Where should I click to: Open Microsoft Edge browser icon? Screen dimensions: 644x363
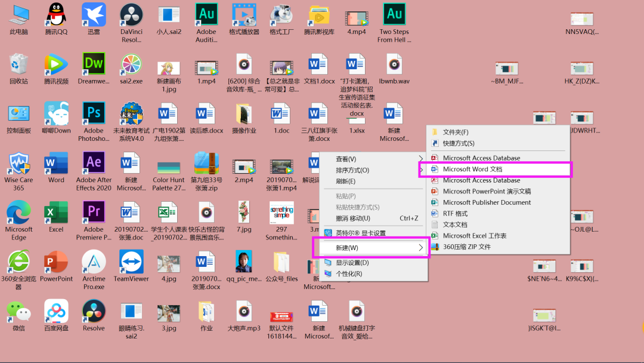click(18, 212)
